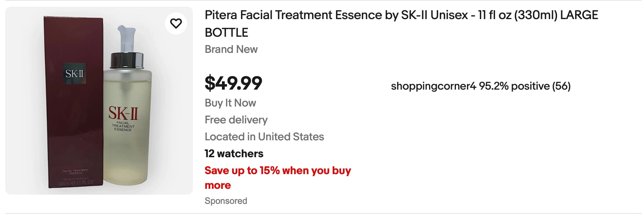This screenshot has width=644, height=216.
Task: Click the silver collar of the bottle
Action: (x=127, y=61)
